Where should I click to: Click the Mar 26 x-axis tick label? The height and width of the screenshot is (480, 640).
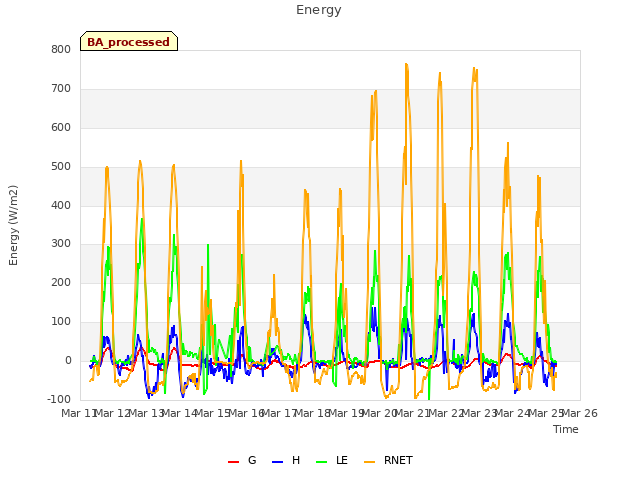coord(580,413)
